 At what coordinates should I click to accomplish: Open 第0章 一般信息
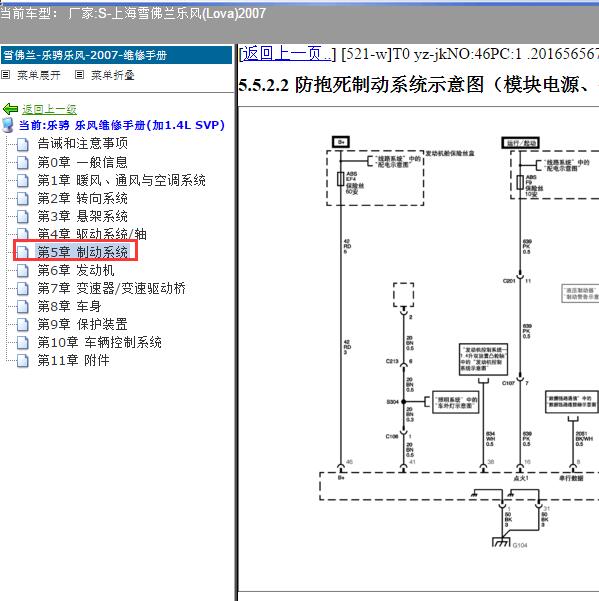(x=82, y=162)
